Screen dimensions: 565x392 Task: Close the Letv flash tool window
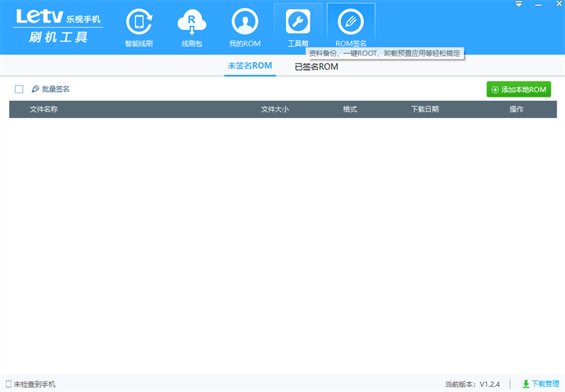point(559,4)
